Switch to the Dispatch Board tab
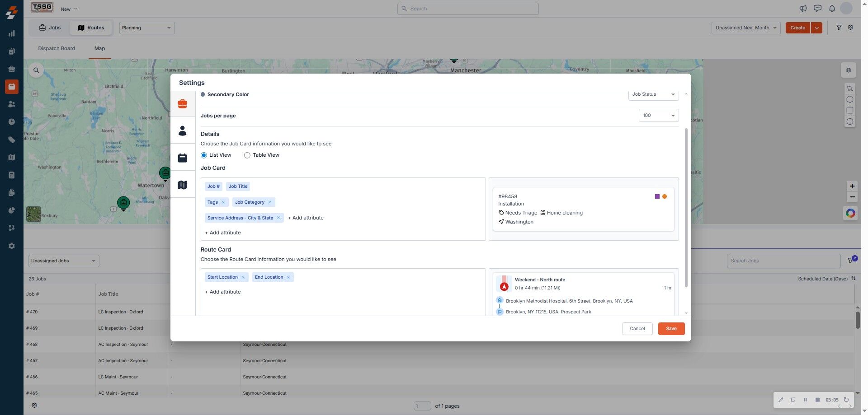Image resolution: width=868 pixels, height=415 pixels. click(57, 48)
